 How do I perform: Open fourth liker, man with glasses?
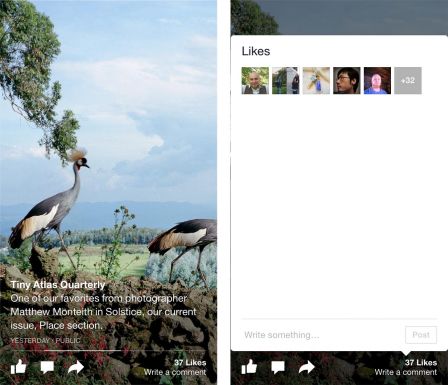pos(347,81)
